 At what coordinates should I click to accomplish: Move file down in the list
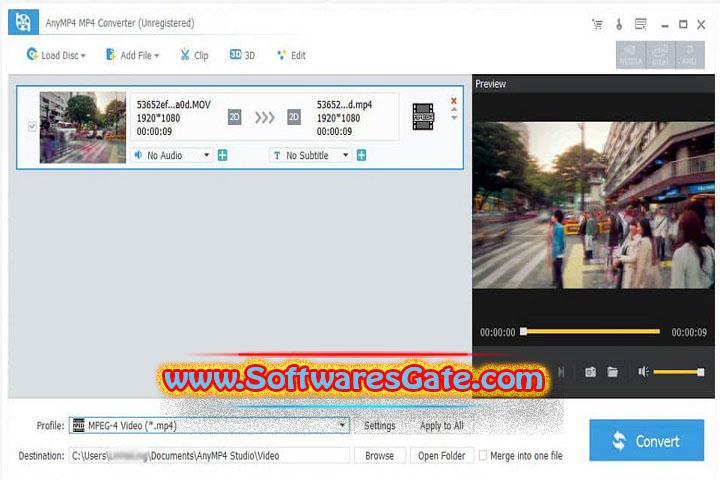454,118
